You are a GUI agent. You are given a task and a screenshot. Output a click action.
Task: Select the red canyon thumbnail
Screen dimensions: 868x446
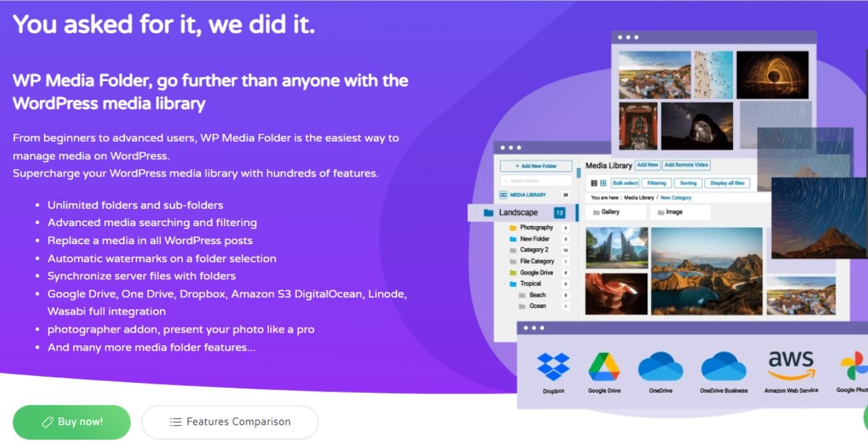click(x=617, y=294)
